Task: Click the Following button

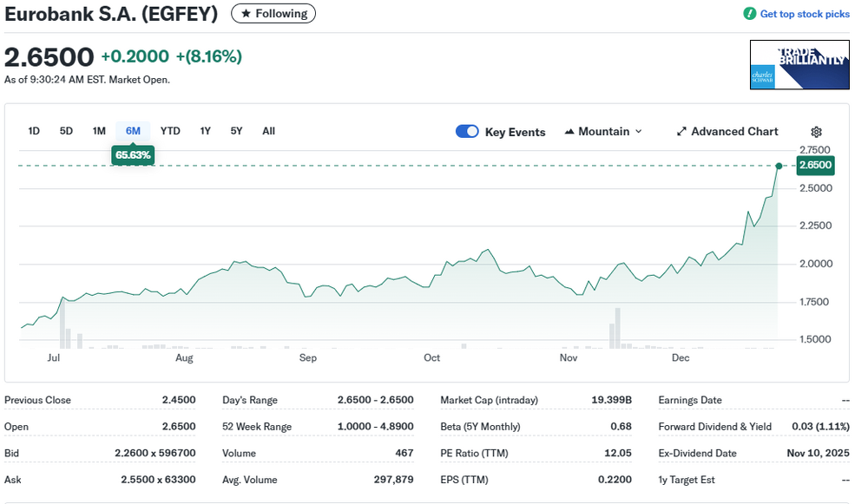Action: 273,13
